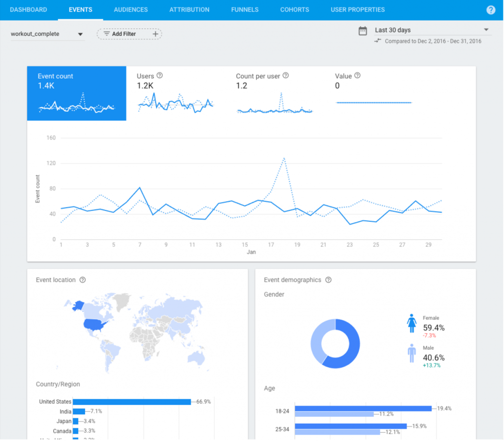Switch to the Dashboard tab
Viewport: 504px width, 441px height.
click(29, 10)
